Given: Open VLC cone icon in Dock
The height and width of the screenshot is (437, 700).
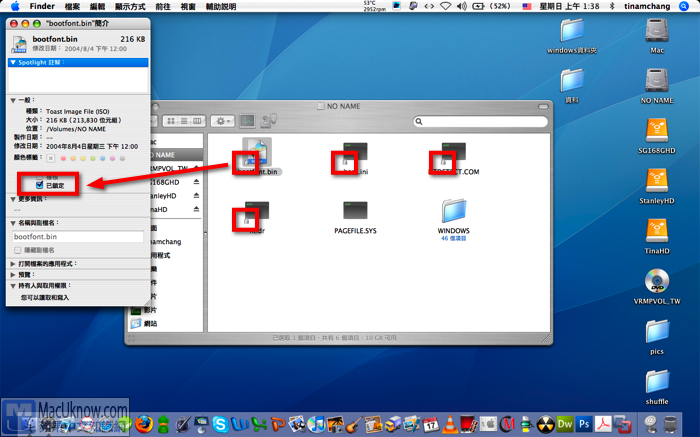Looking at the screenshot, I should coord(450,424).
